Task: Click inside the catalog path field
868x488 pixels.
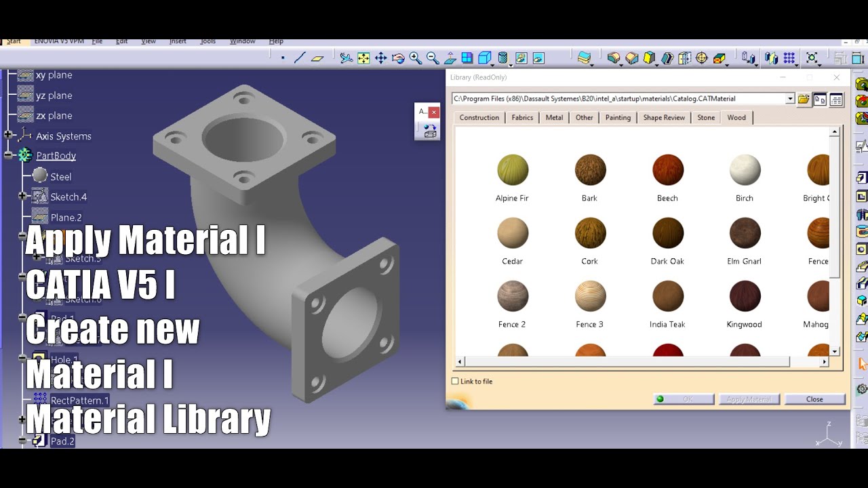Action: [618, 99]
